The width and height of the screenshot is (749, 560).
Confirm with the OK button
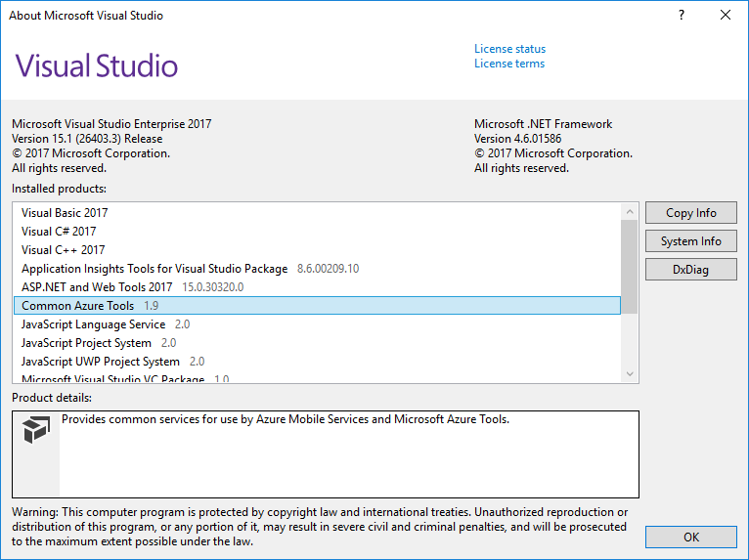[x=690, y=538]
